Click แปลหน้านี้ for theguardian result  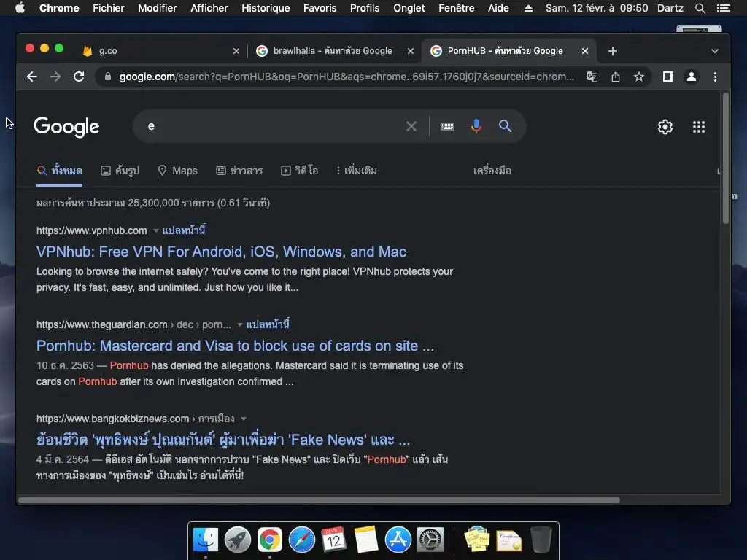point(268,324)
